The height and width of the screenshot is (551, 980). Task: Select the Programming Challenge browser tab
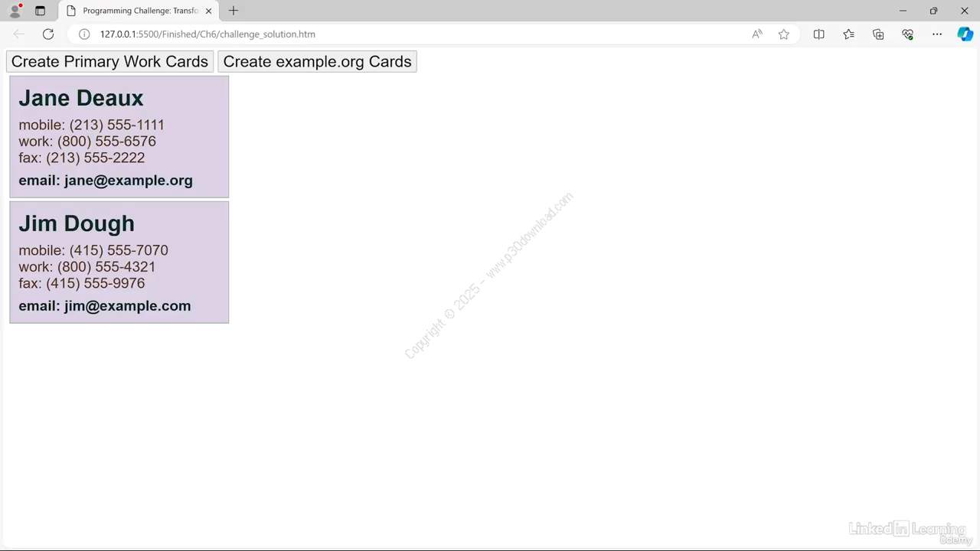coord(139,11)
